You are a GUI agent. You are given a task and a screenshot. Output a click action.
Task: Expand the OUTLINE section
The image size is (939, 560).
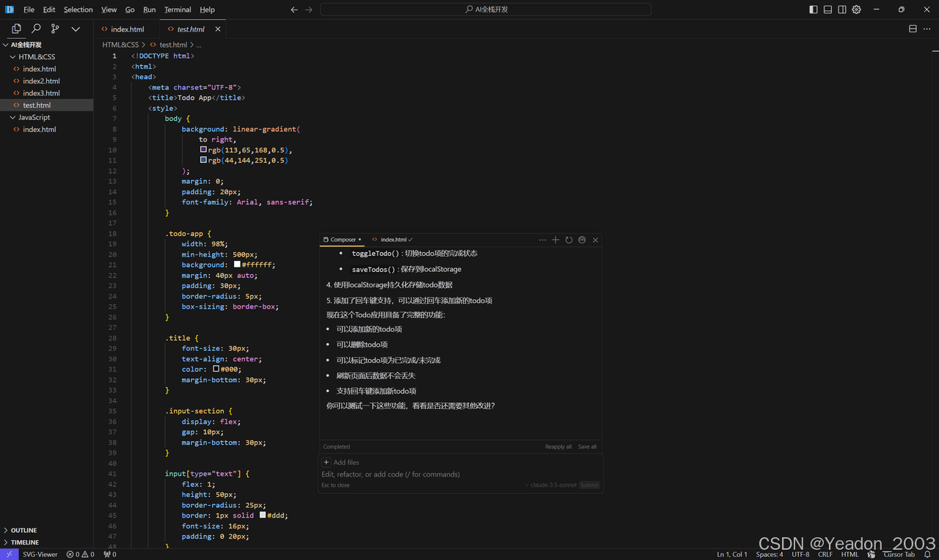click(x=47, y=530)
